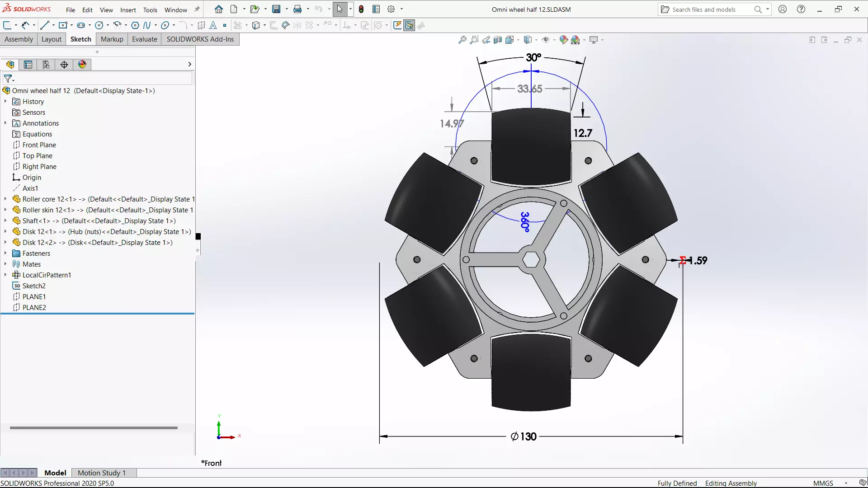Open the DimXpertManager tab
The width and height of the screenshot is (868, 488).
pos(64,65)
